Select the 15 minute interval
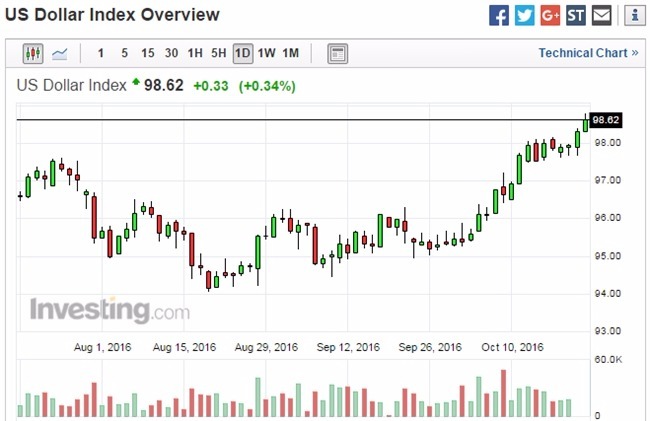Screen dimensions: 650x421 [148, 53]
